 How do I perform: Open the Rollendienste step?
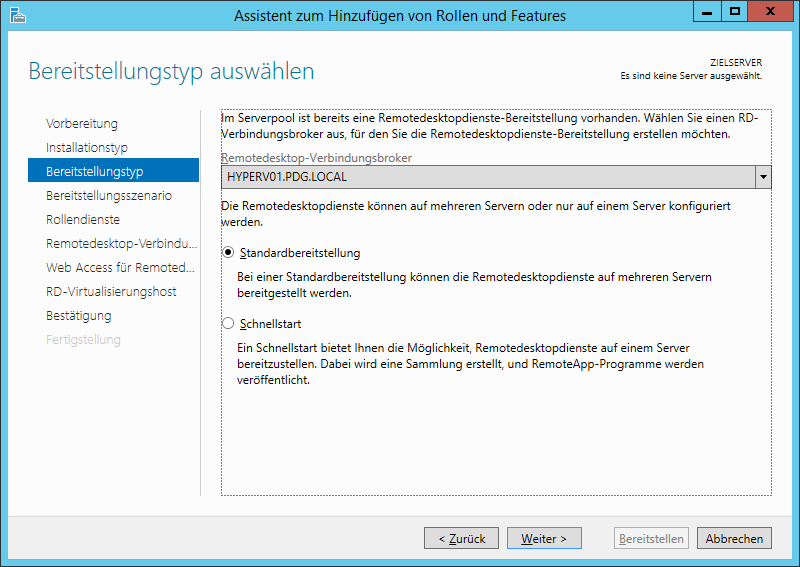coord(83,219)
